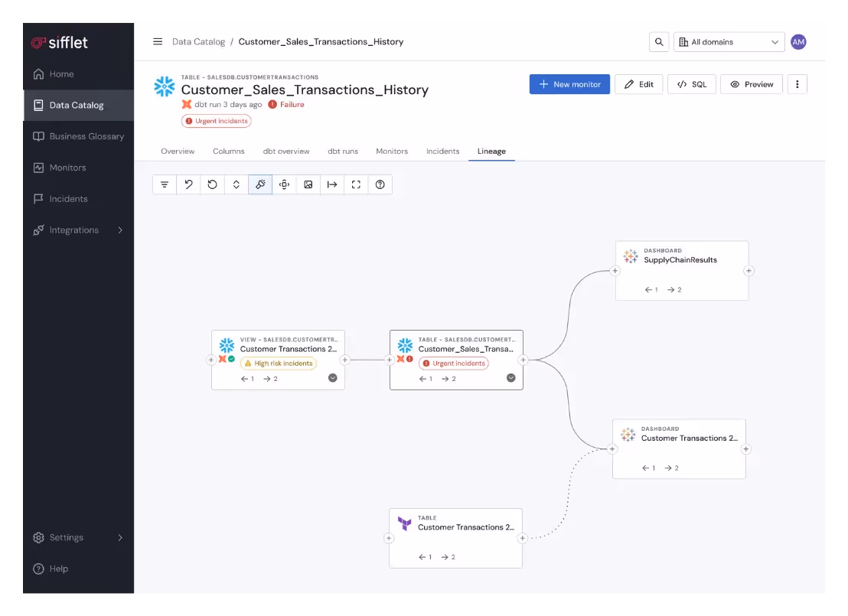Screen dimensions: 848x616
Task: Open the three-dot more options menu
Action: pyautogui.click(x=797, y=84)
